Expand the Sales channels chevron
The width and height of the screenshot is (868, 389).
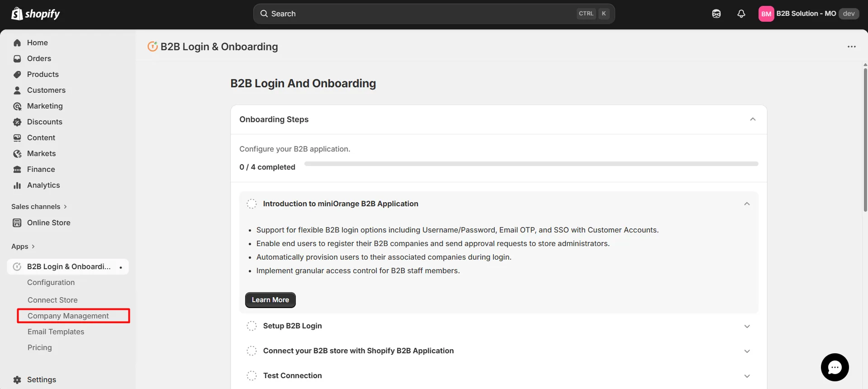point(65,207)
